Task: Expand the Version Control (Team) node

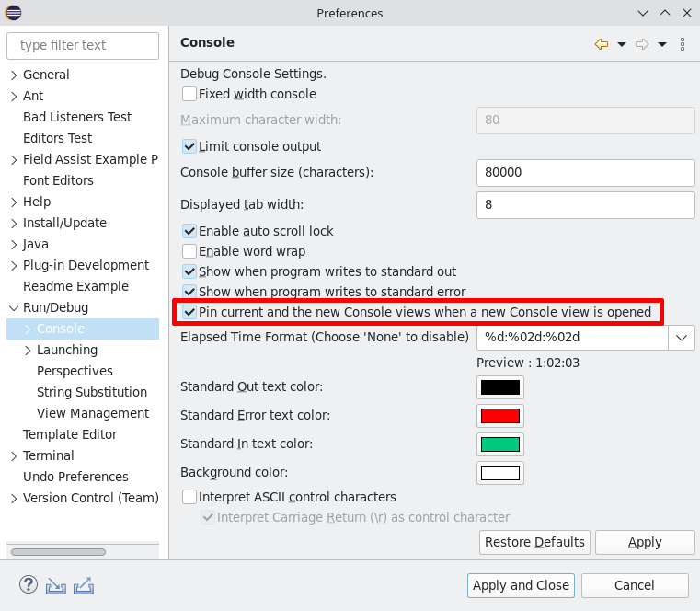Action: pyautogui.click(x=14, y=498)
